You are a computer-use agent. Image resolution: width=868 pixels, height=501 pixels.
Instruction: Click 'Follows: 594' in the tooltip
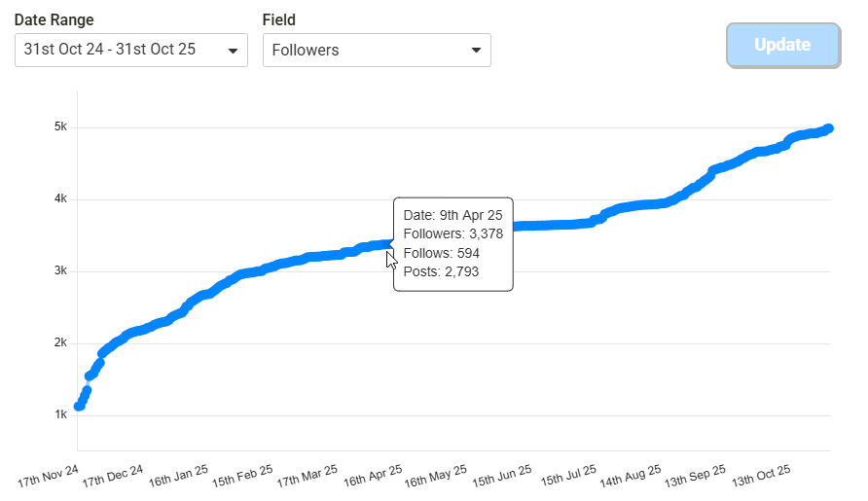[441, 253]
